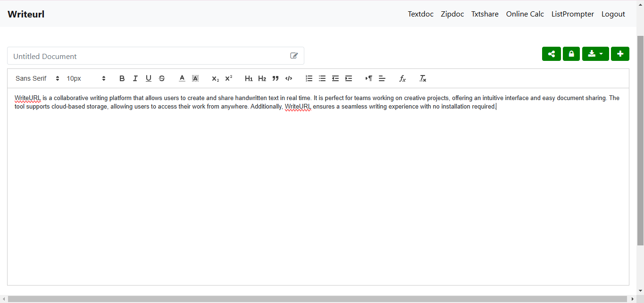Open the green download dropdown
This screenshot has height=303, width=644.
(595, 54)
